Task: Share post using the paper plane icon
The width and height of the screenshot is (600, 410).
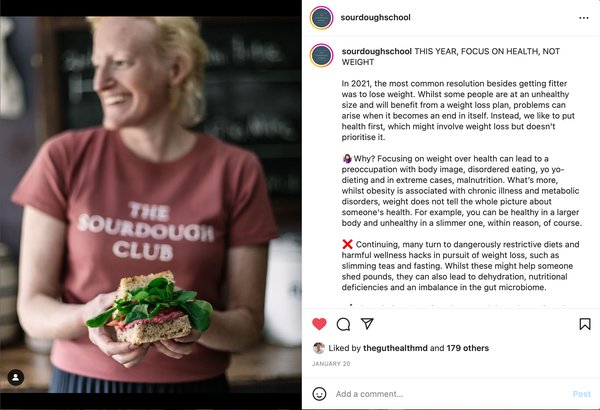Action: point(367,323)
